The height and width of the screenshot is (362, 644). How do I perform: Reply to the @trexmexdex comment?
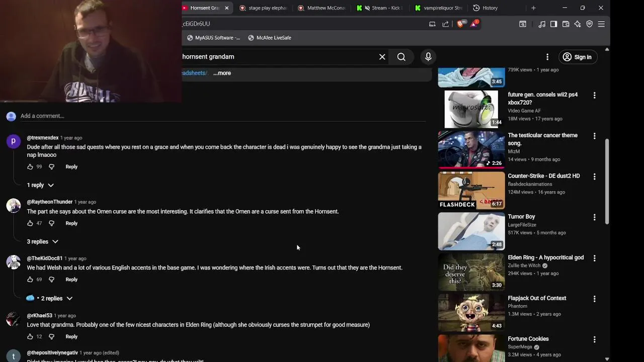pyautogui.click(x=71, y=166)
